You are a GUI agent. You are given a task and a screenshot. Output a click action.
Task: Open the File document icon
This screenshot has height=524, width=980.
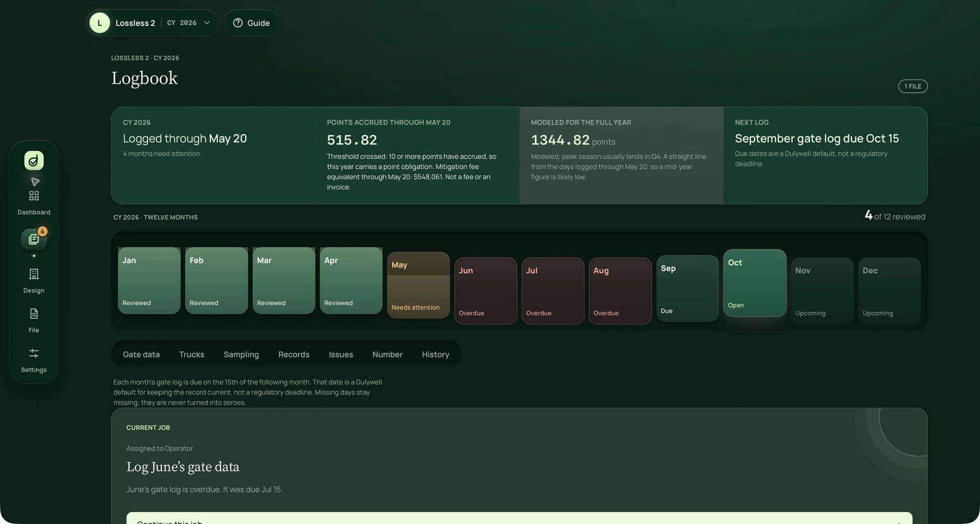pos(34,314)
